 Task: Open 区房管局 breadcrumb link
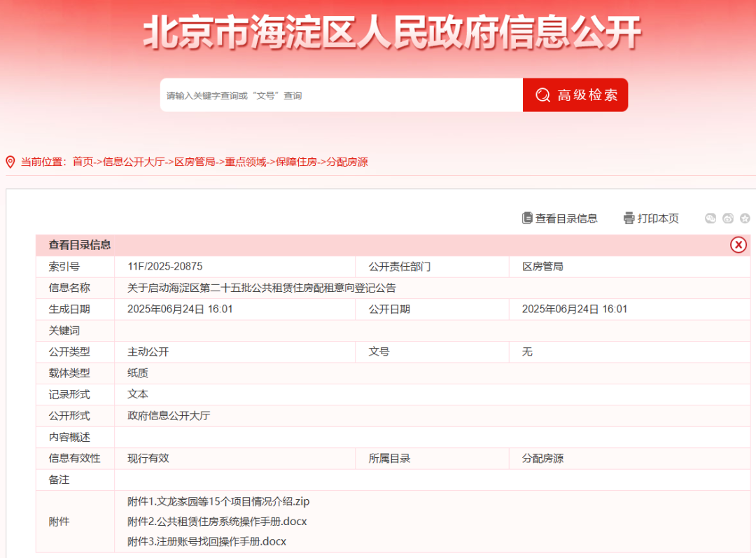pos(195,162)
